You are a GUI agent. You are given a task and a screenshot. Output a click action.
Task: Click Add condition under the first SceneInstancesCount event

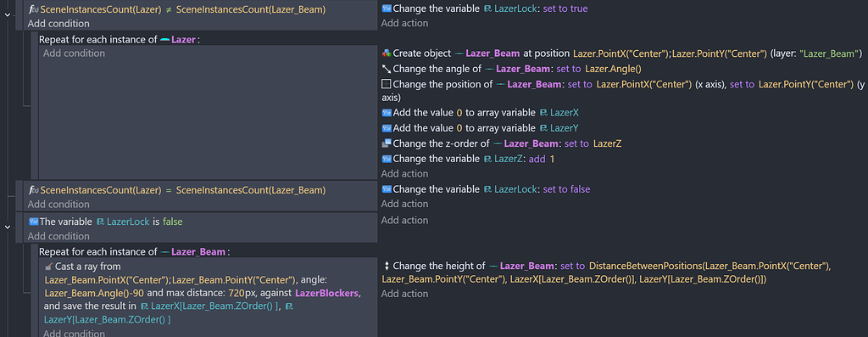pos(58,23)
